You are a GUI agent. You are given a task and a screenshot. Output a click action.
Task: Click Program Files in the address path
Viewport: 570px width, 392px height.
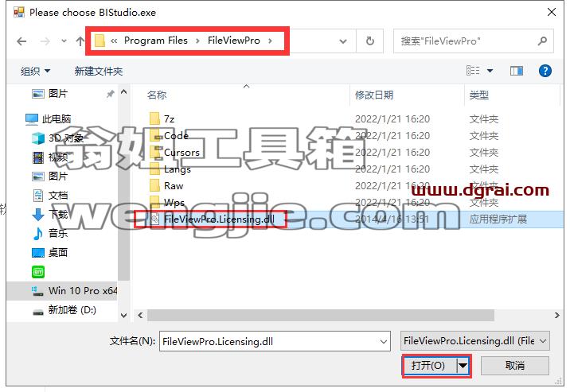(x=156, y=41)
